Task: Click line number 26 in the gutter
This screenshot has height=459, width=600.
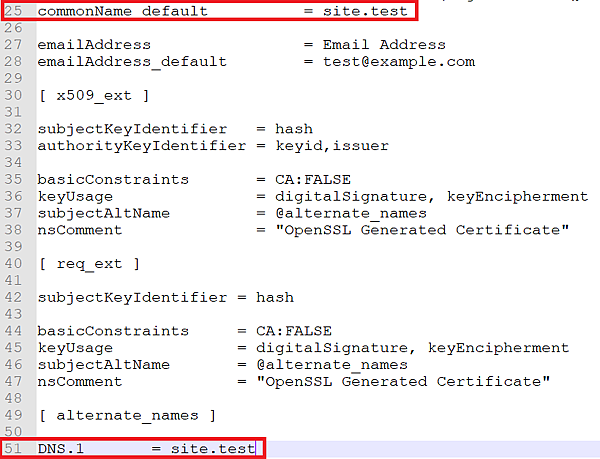Action: tap(13, 28)
